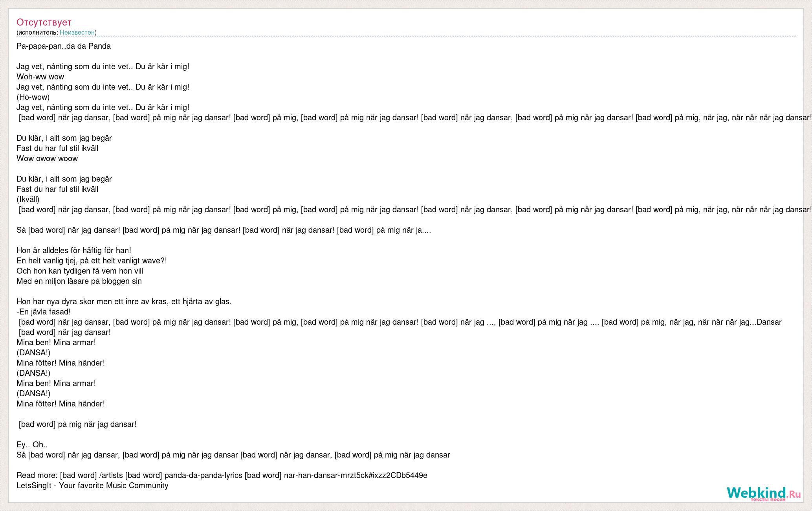Click the 'тексты песен' tagline under logo
Screen dimensions: 812x511
tap(768, 500)
